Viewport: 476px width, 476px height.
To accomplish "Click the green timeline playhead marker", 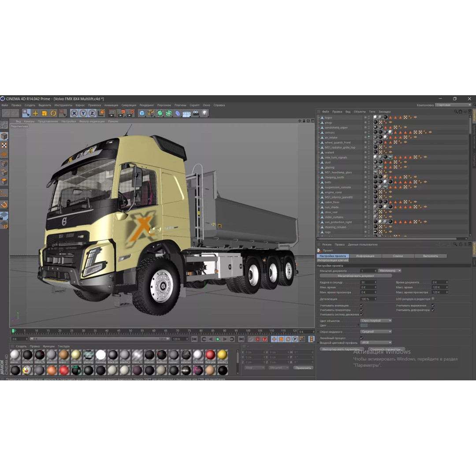I will (x=13, y=331).
